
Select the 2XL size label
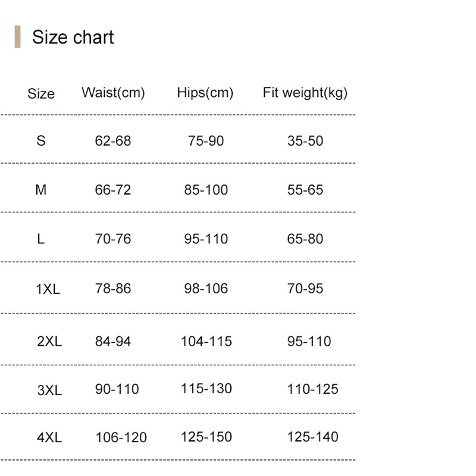(x=49, y=342)
